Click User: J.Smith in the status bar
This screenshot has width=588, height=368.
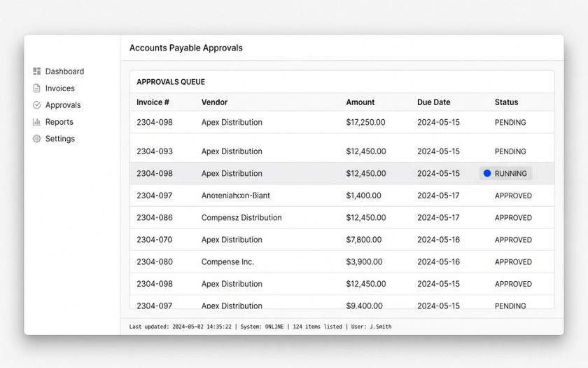click(x=371, y=327)
